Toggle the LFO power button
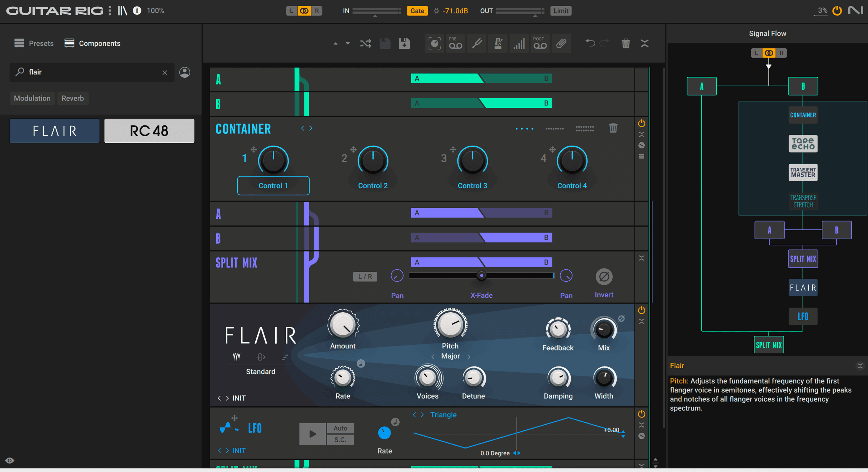The width and height of the screenshot is (868, 472). (642, 414)
